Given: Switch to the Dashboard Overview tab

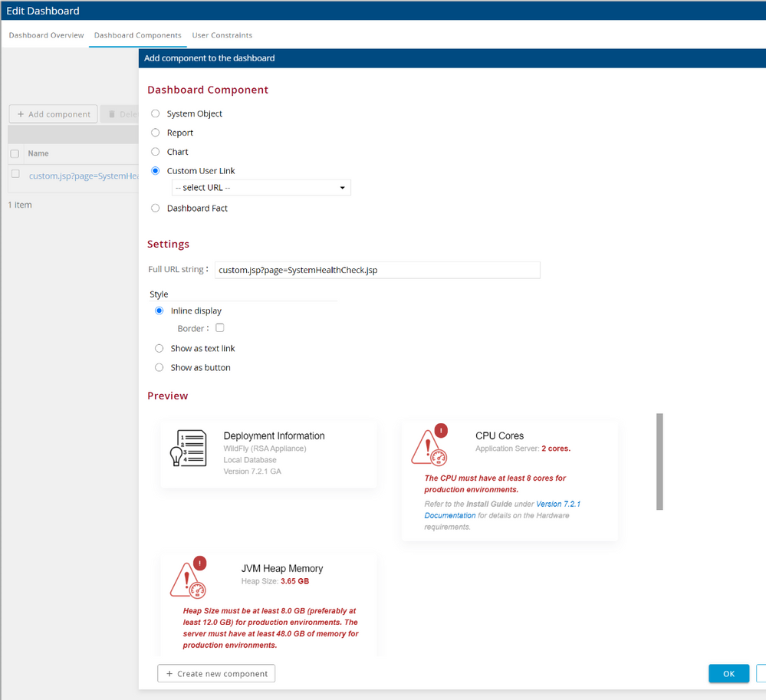Looking at the screenshot, I should pos(46,35).
